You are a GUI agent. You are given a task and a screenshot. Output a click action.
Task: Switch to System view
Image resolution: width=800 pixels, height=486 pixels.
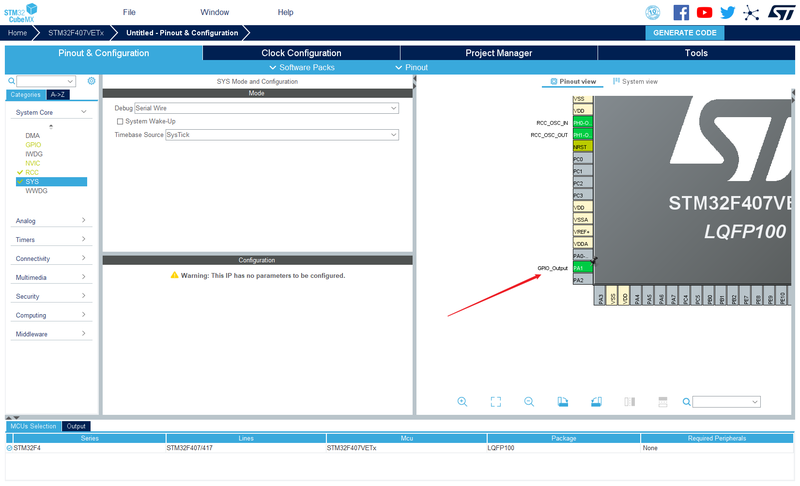pyautogui.click(x=635, y=82)
